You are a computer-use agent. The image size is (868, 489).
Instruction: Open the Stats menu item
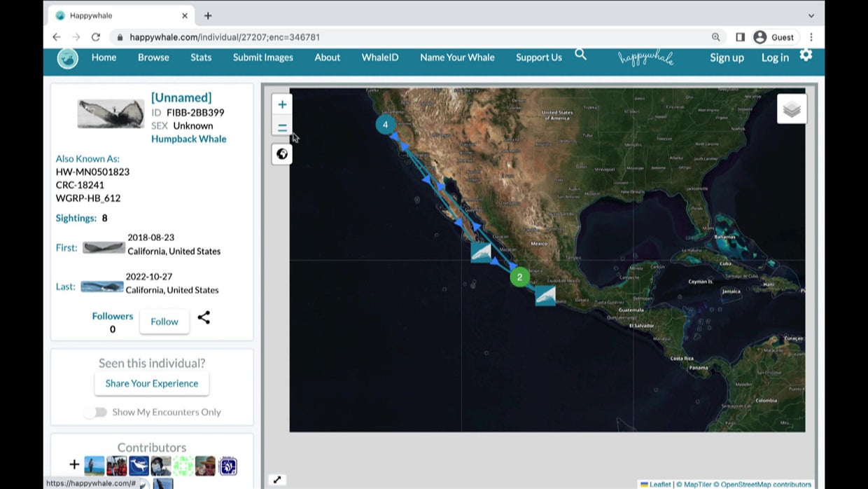click(x=201, y=57)
